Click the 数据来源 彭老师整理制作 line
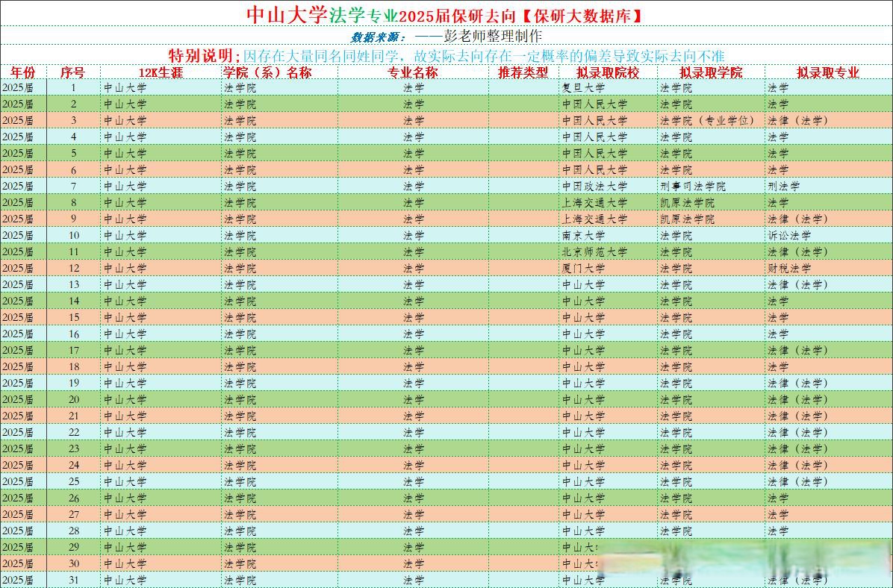Viewport: 893px width, 588px height. (x=446, y=37)
